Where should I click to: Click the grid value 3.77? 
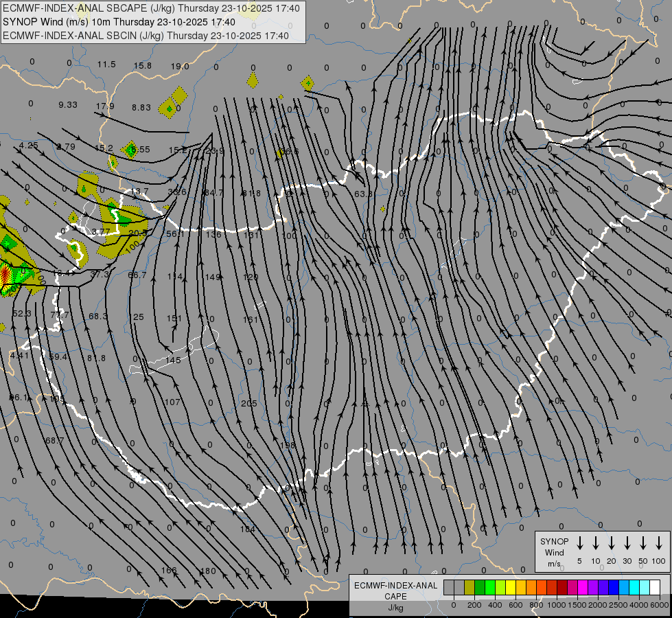(101, 232)
